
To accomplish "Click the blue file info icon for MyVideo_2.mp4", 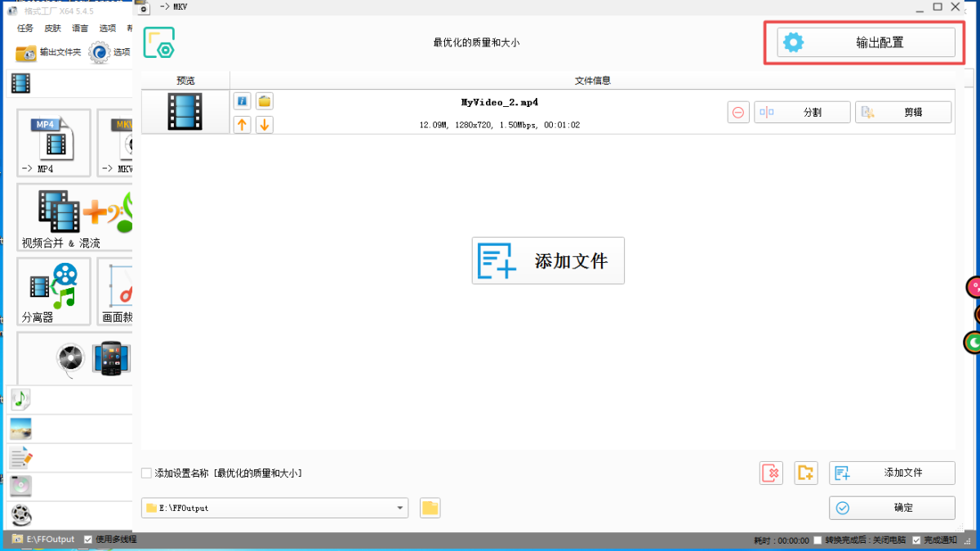I will point(242,101).
